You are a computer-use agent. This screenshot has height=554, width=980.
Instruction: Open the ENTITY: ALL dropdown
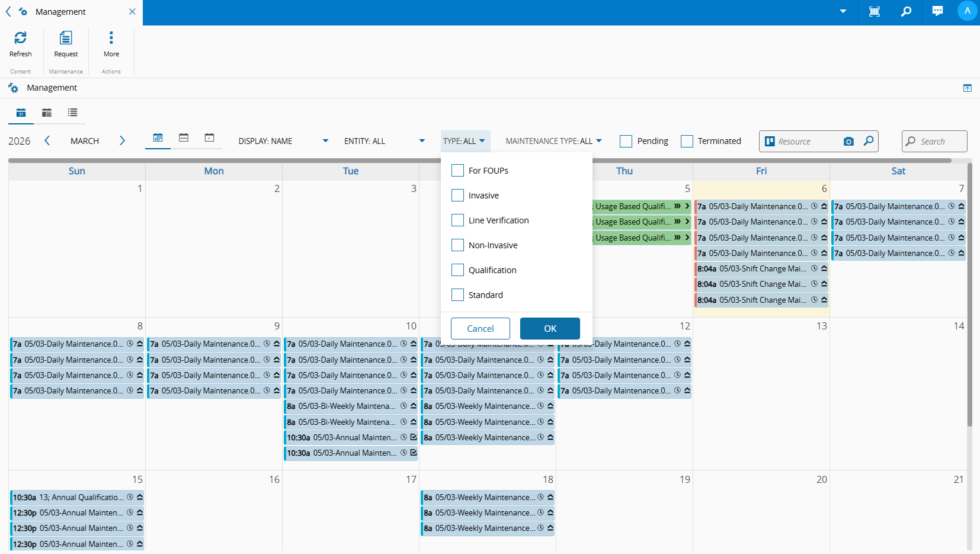[385, 141]
